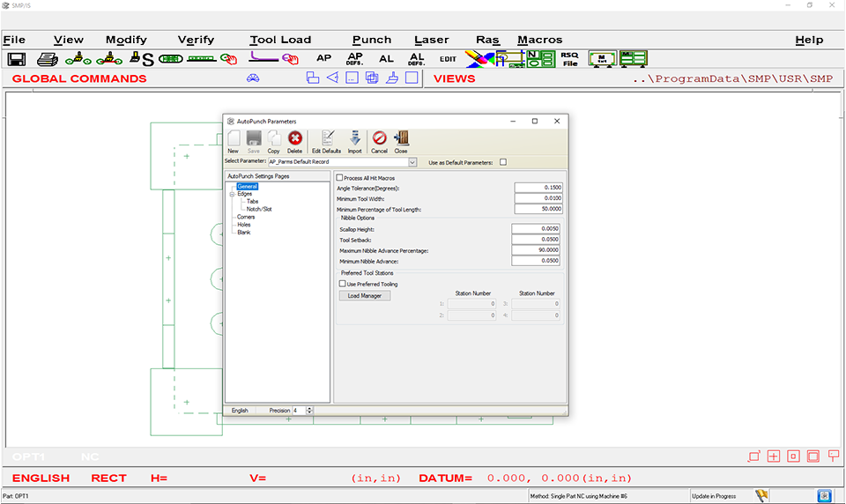This screenshot has height=504, width=846.
Task: Open the RSQ File tool
Action: [x=570, y=59]
